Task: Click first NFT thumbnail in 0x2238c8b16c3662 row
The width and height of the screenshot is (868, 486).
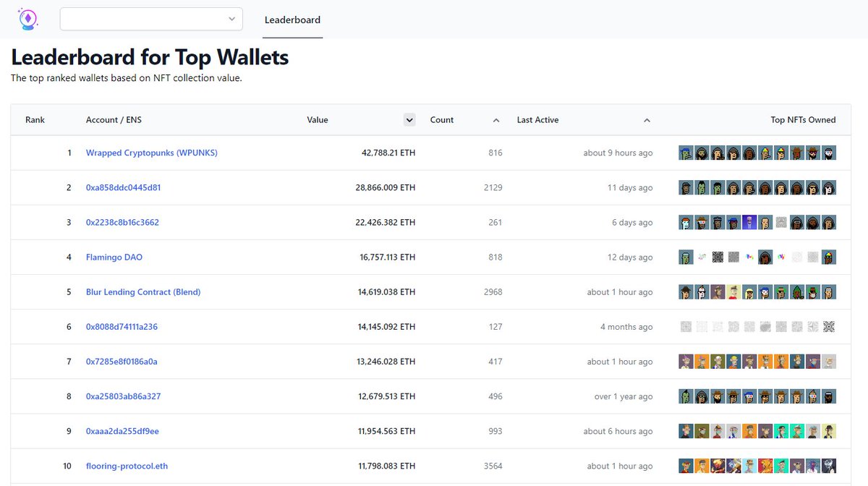Action: 686,223
